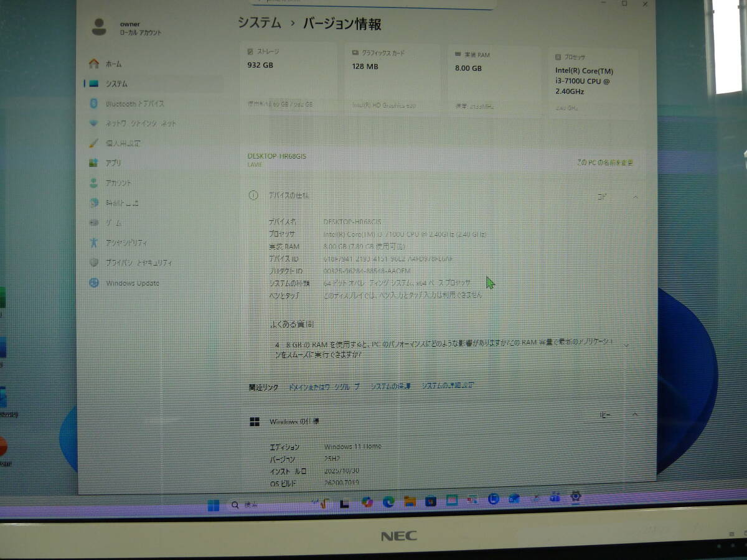Copy the device specifications with コピー

coord(603,197)
